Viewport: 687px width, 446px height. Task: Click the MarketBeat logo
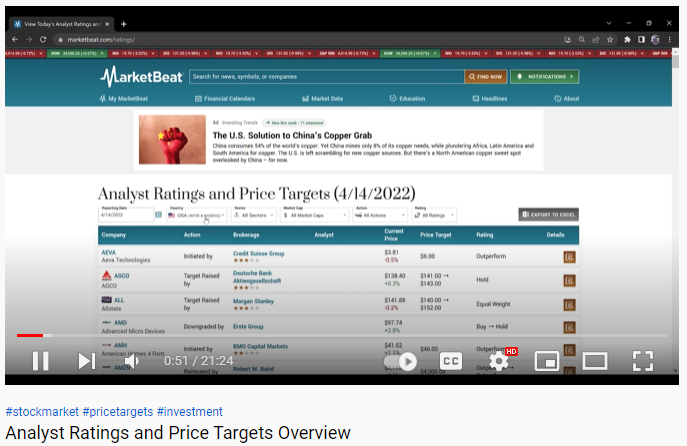(x=141, y=77)
